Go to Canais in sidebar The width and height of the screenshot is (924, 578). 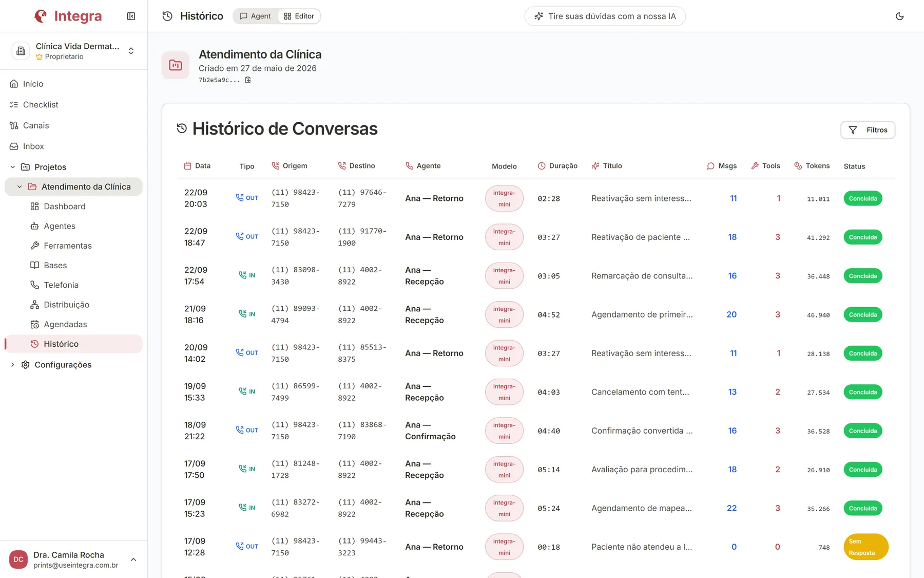pyautogui.click(x=73, y=125)
